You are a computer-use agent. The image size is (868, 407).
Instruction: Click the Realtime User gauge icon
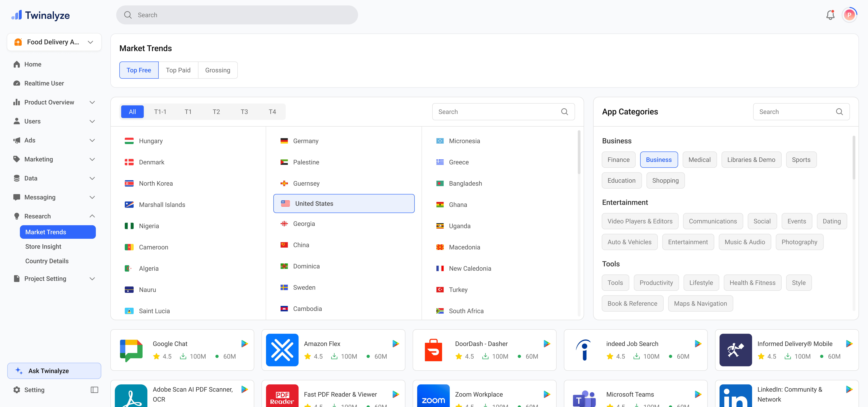point(17,83)
